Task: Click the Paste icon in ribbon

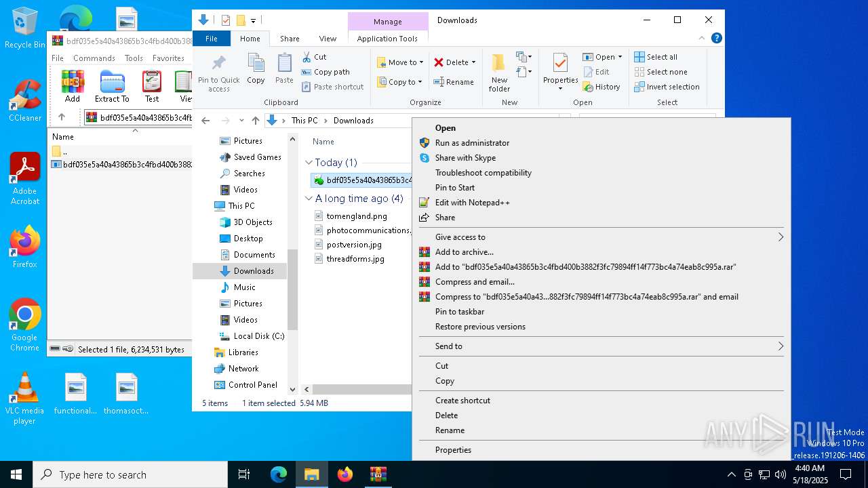Action: click(x=284, y=68)
